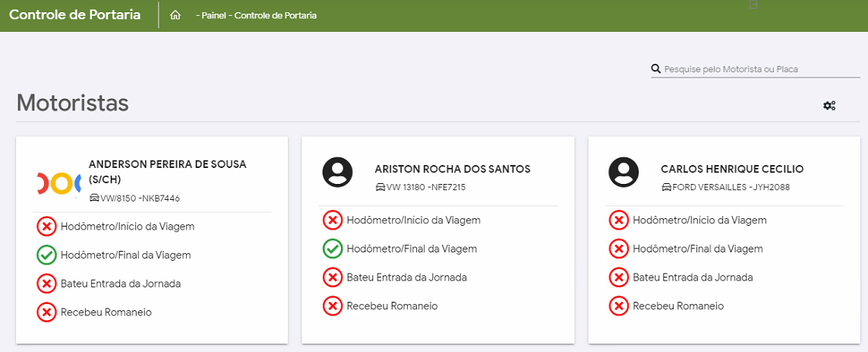868x352 pixels.
Task: Toggle Anderson's Hodômetro/Início da Viagem status
Action: [x=46, y=227]
